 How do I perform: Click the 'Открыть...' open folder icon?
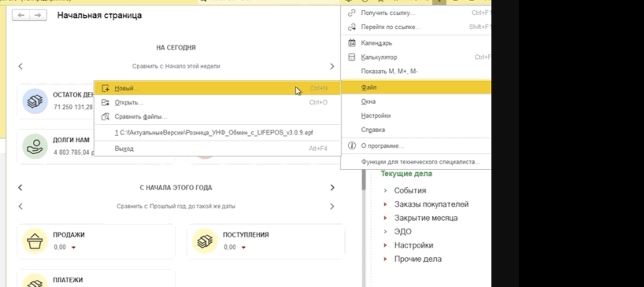[105, 102]
